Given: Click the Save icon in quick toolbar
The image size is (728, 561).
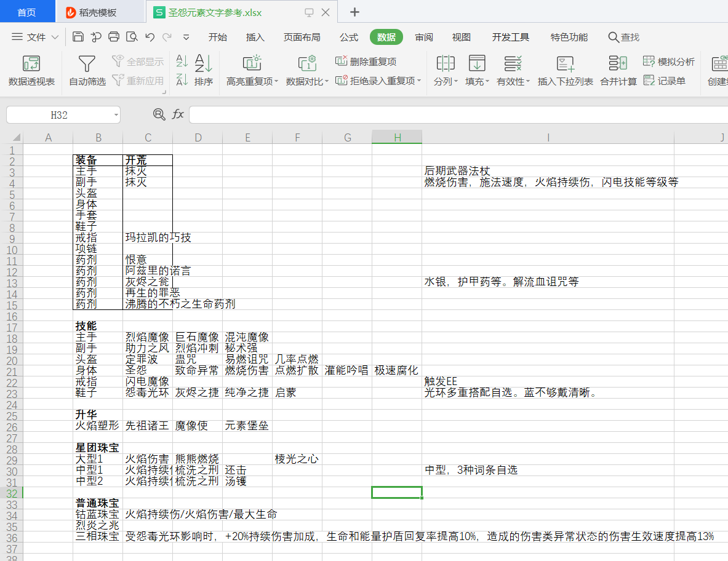Looking at the screenshot, I should (78, 37).
